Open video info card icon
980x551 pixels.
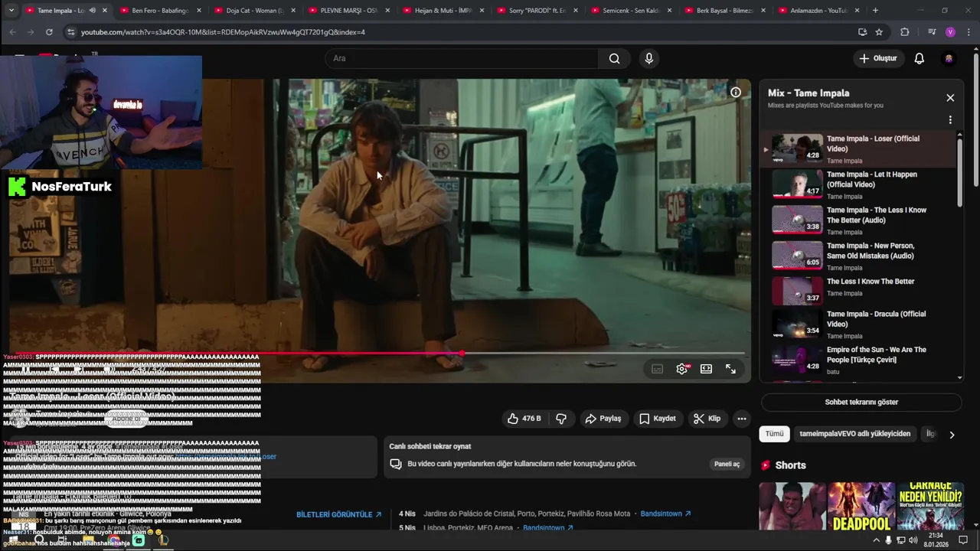[736, 92]
